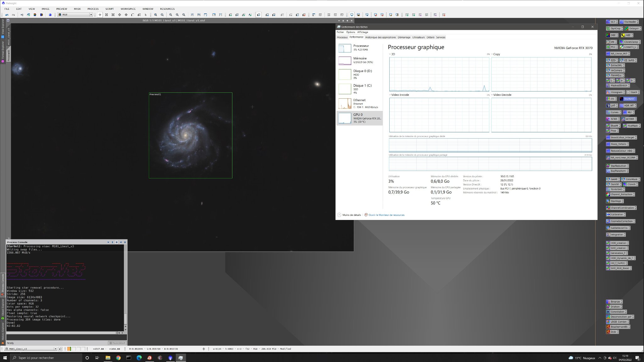The width and height of the screenshot is (644, 362).
Task: Open the Curves process icon
Action: (613, 112)
